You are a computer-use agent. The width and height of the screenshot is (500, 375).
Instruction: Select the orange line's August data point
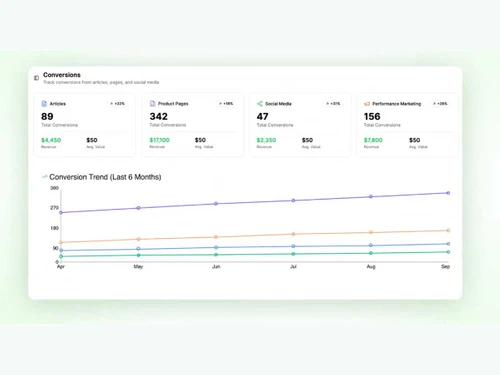pos(371,232)
